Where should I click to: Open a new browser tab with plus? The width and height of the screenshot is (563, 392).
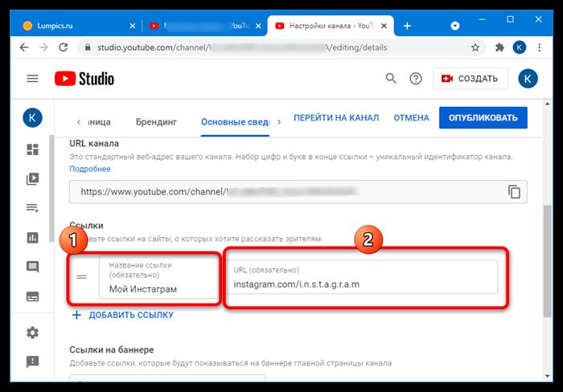[407, 26]
